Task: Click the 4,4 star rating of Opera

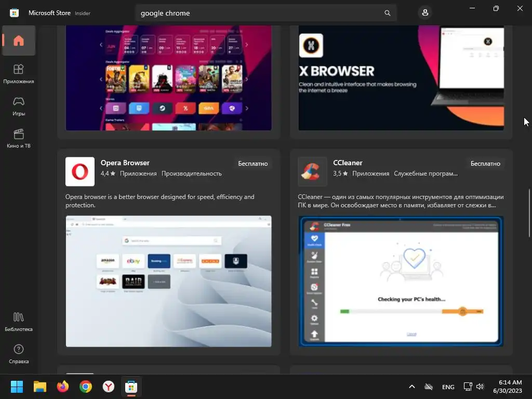Action: (x=108, y=174)
